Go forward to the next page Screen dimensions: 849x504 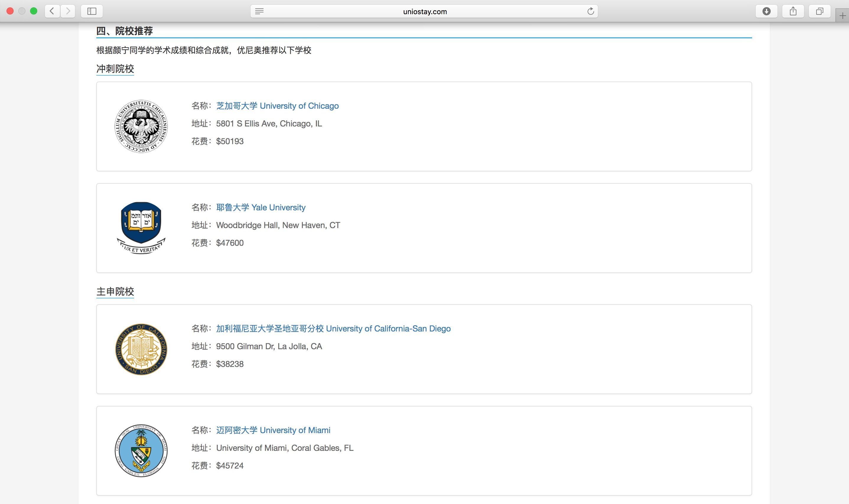(x=68, y=11)
